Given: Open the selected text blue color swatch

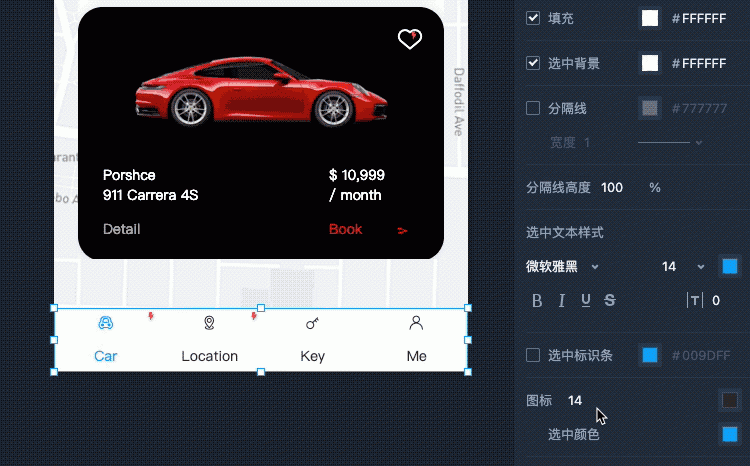Looking at the screenshot, I should point(729,266).
